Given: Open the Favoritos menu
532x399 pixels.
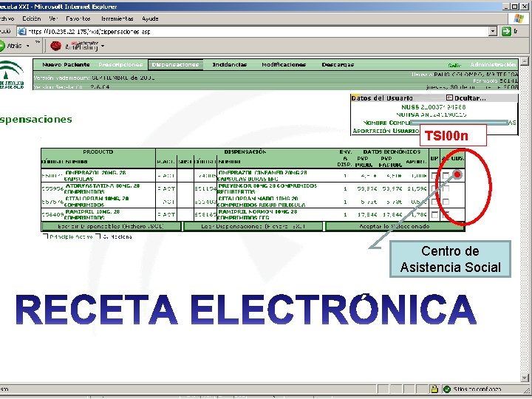Looking at the screenshot, I should point(78,18).
